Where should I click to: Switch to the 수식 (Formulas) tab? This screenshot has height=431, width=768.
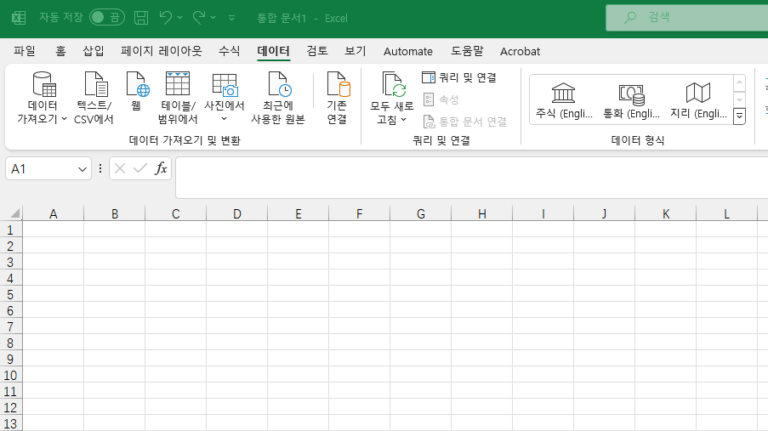(x=229, y=51)
